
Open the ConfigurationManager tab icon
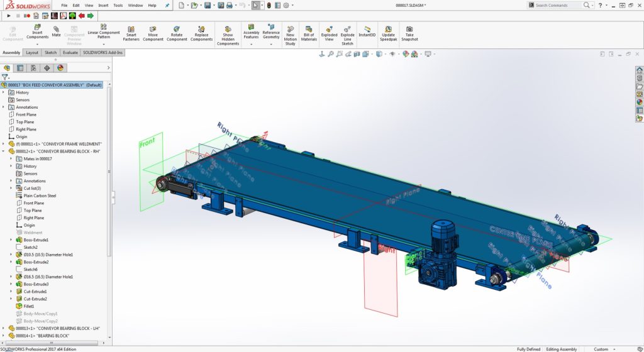point(33,68)
